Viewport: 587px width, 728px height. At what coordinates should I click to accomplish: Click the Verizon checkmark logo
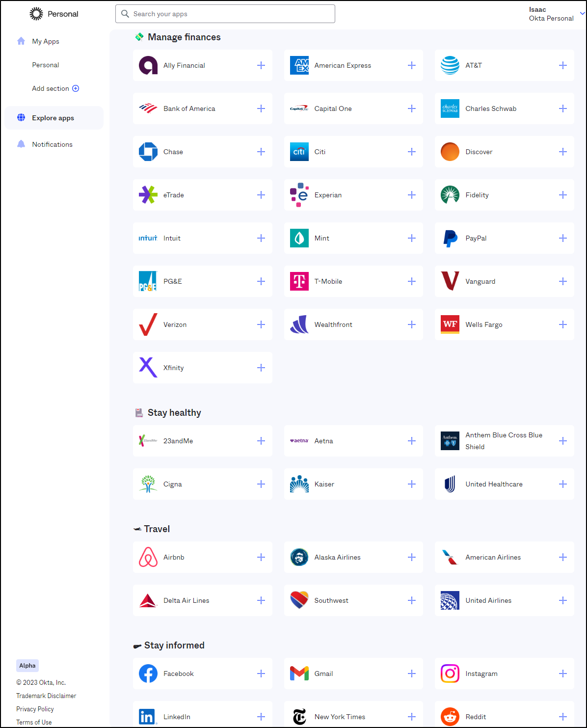point(148,324)
